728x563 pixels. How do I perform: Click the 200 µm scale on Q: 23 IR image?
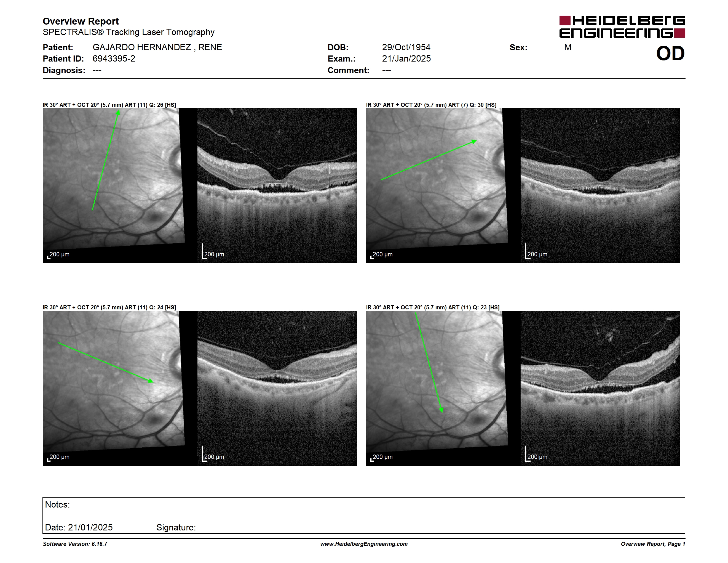click(x=382, y=457)
